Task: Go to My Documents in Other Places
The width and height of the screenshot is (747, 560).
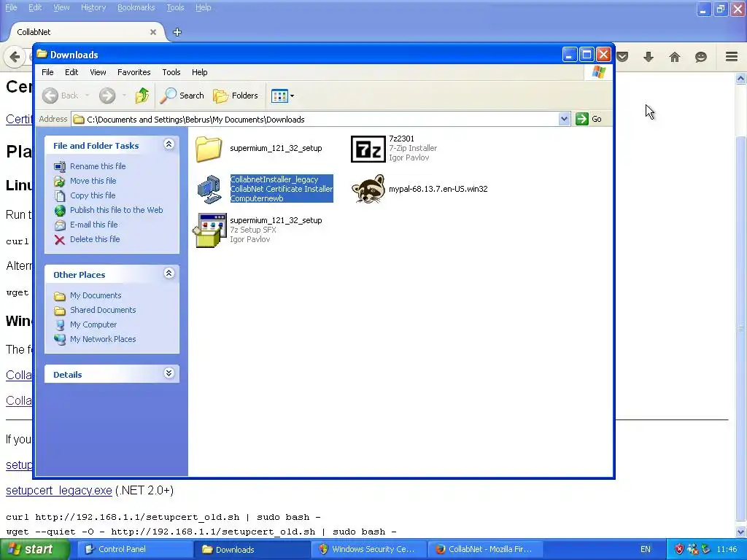Action: pyautogui.click(x=96, y=296)
